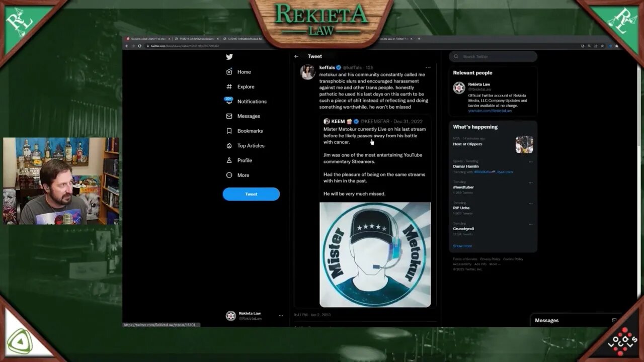Screen dimensions: 644x362
Task: Select Top Articles in sidebar
Action: 251,146
